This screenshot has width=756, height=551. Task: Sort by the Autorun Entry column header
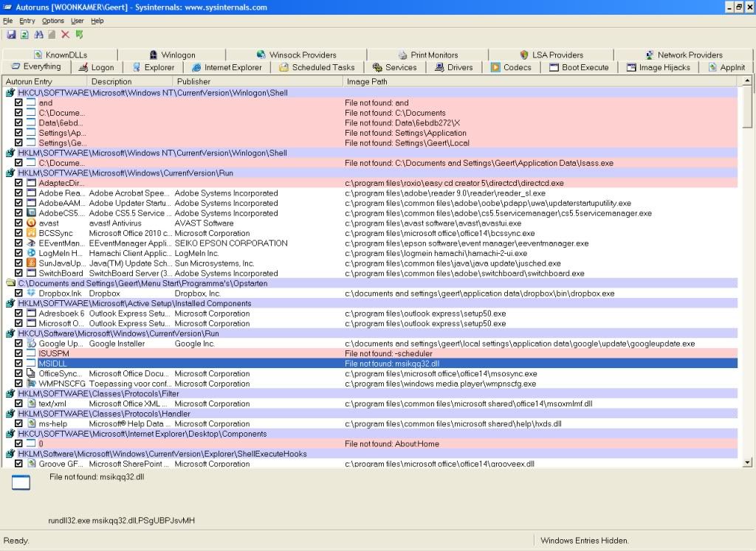click(x=45, y=81)
